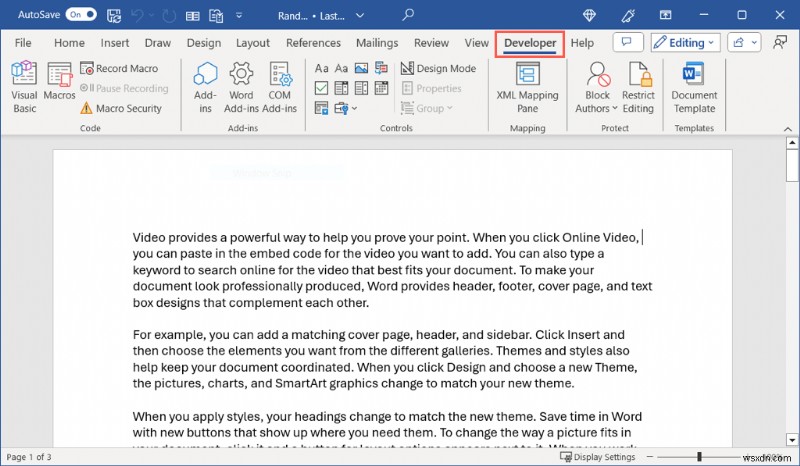800x466 pixels.
Task: Toggle Design Mode
Action: pyautogui.click(x=438, y=68)
